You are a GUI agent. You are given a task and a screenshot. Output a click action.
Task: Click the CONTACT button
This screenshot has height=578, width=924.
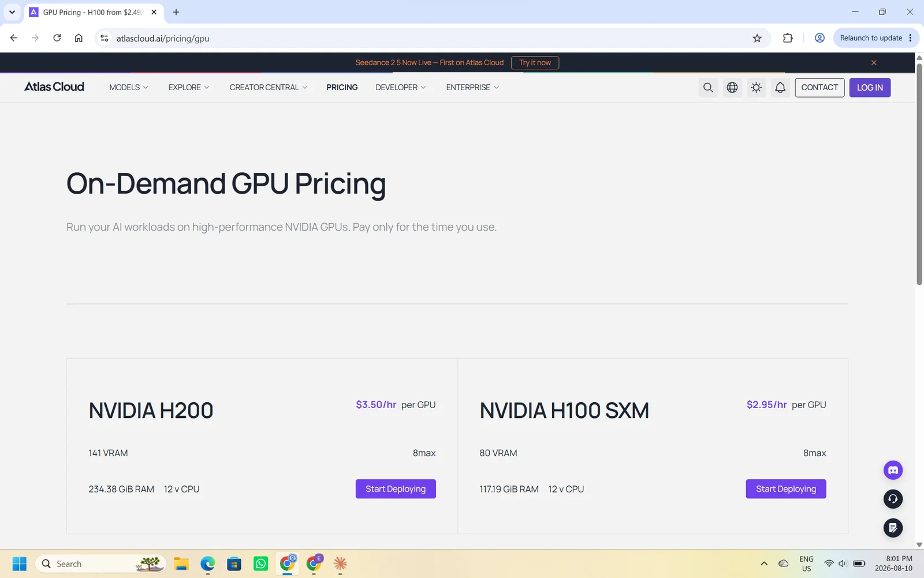tap(819, 87)
